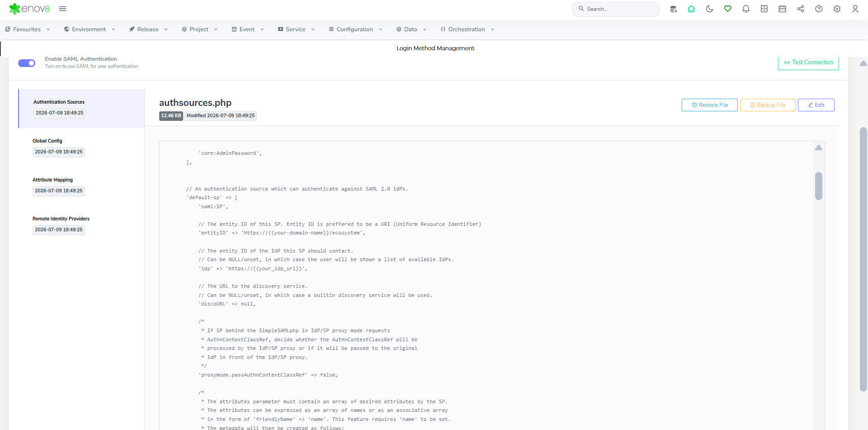Switch to dark mode moon icon
868x430 pixels.
(x=710, y=9)
